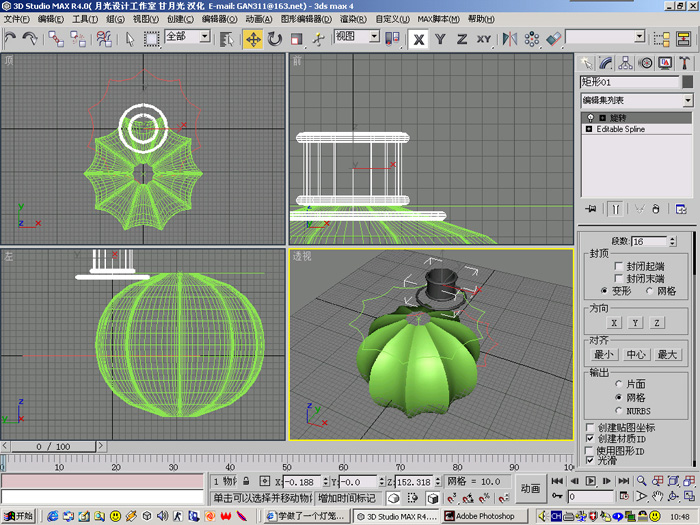
Task: Restrict movement to the XY plane
Action: [x=483, y=39]
